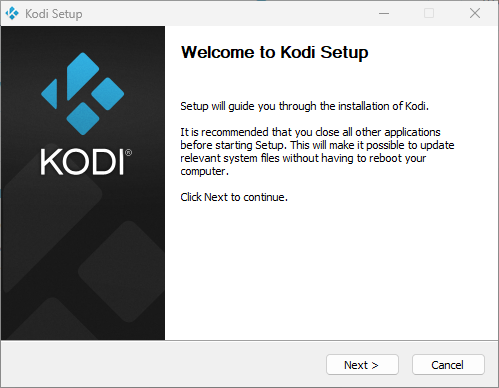The height and width of the screenshot is (388, 499).
Task: Click the white KODI wordmark
Action: click(x=82, y=162)
